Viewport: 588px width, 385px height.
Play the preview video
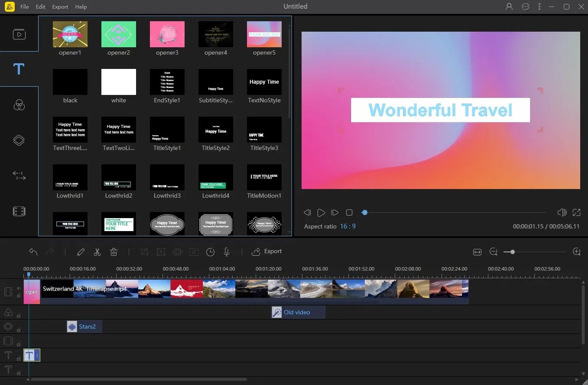(321, 212)
